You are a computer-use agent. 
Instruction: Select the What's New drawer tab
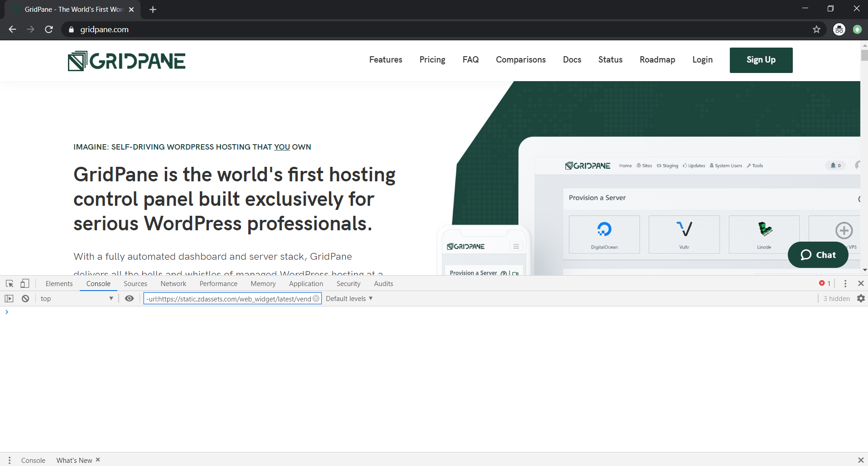[x=74, y=460]
